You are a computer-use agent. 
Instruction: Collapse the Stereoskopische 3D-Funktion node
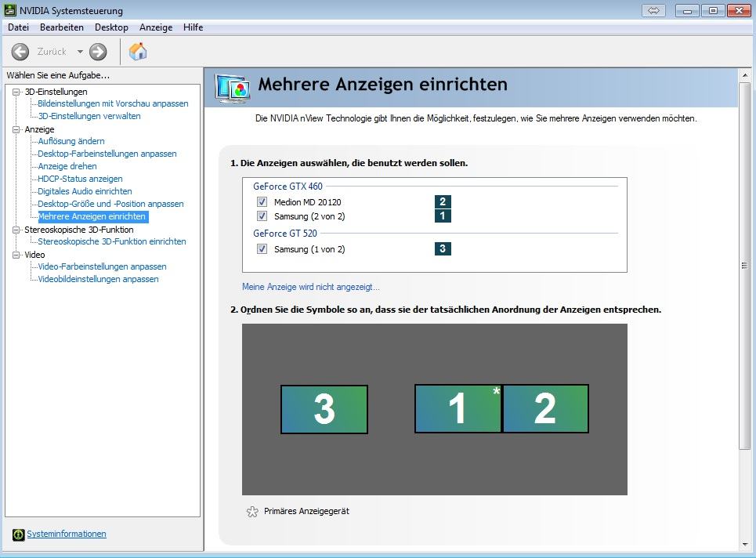16,230
